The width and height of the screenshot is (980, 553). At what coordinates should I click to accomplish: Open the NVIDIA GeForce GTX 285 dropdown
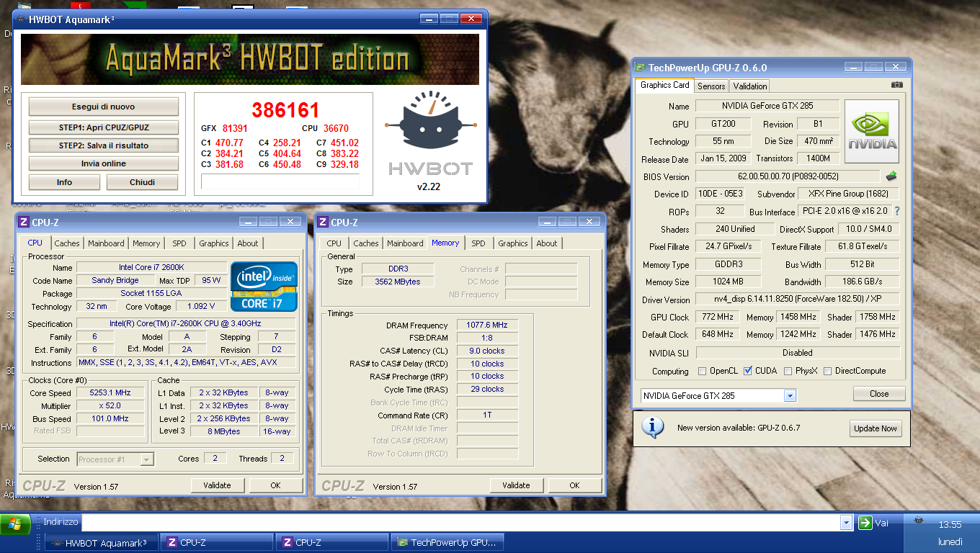[790, 396]
